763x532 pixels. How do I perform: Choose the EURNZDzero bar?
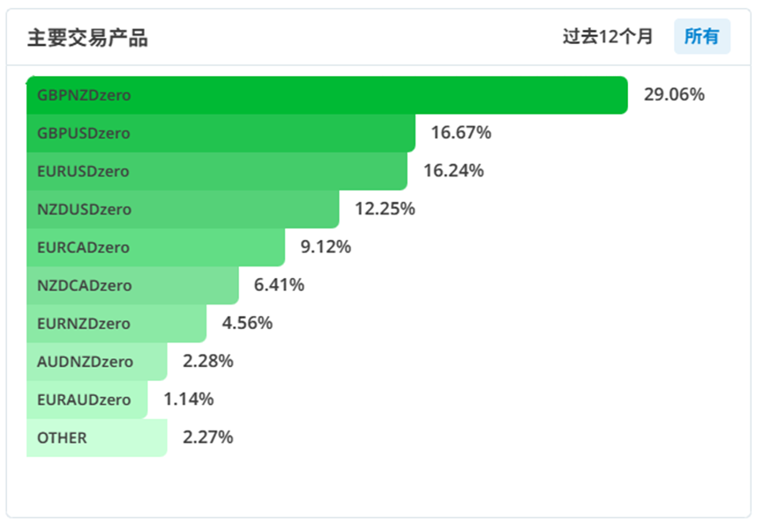click(x=116, y=323)
